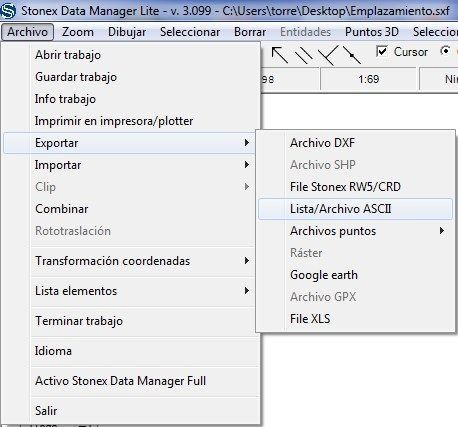Select the diagonal arrow drawing tool icon

coord(279,55)
